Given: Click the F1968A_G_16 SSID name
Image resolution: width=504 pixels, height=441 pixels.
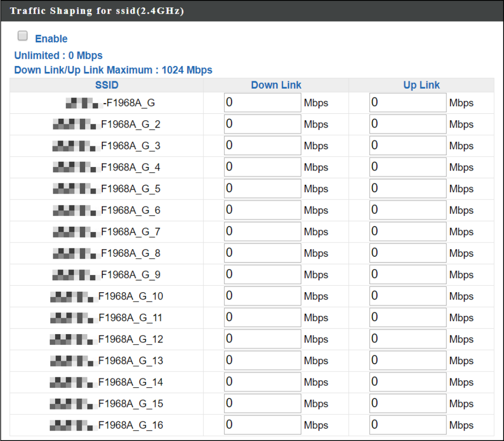Looking at the screenshot, I should pos(106,425).
